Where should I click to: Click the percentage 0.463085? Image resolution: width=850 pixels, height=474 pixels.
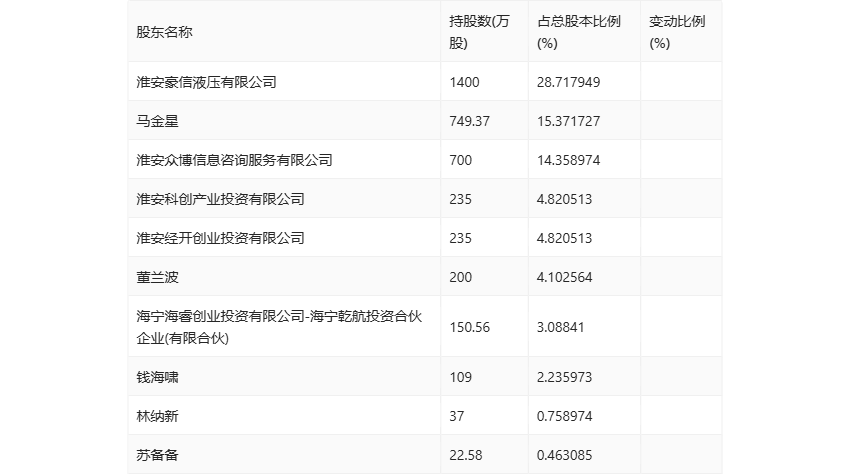564,455
